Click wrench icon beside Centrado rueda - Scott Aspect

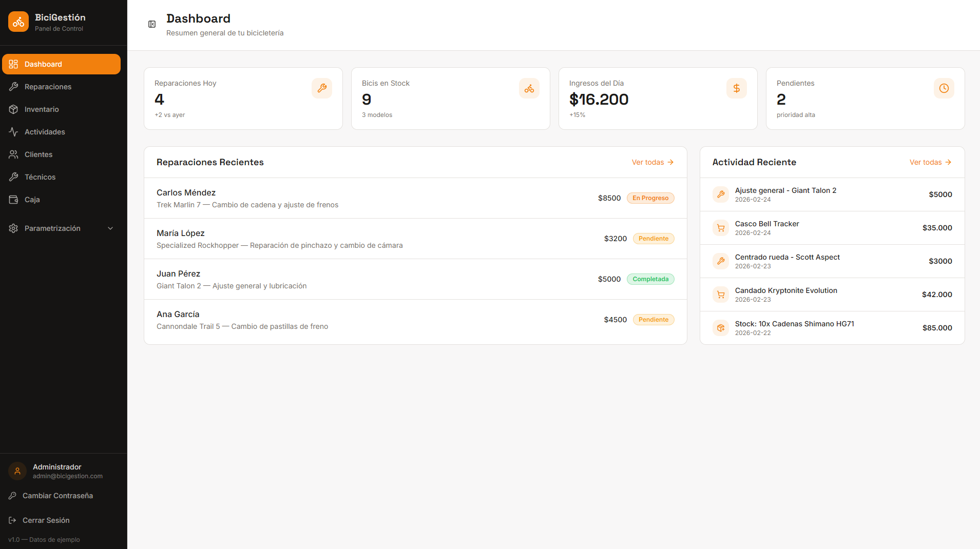click(x=721, y=261)
